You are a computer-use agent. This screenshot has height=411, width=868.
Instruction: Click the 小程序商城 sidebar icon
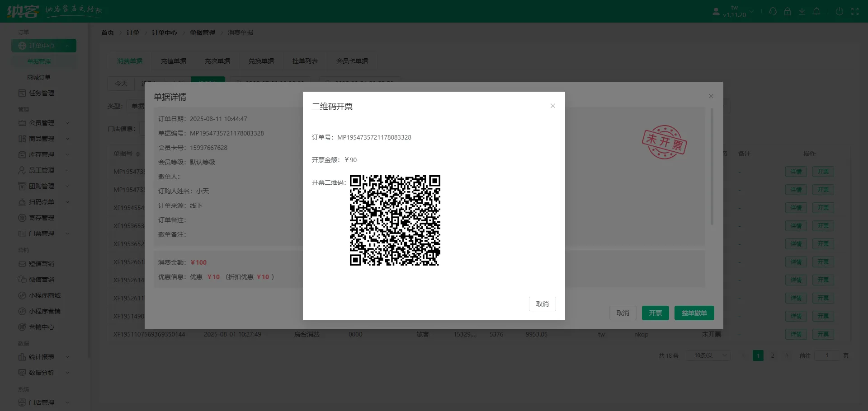click(22, 295)
